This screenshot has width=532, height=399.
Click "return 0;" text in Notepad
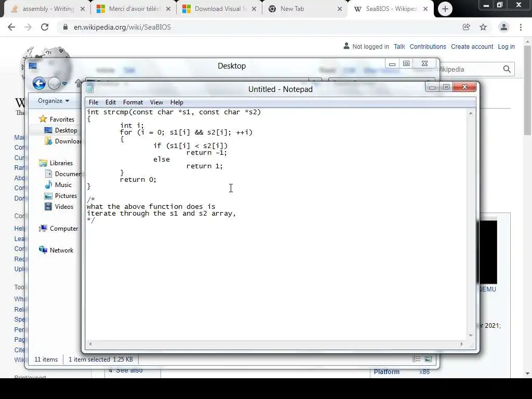(138, 179)
